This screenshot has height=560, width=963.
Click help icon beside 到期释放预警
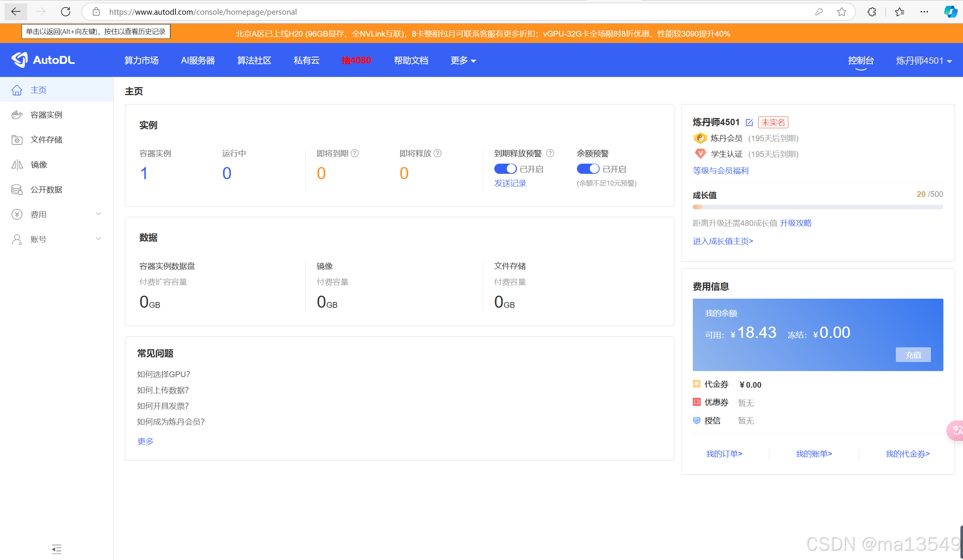(x=550, y=153)
